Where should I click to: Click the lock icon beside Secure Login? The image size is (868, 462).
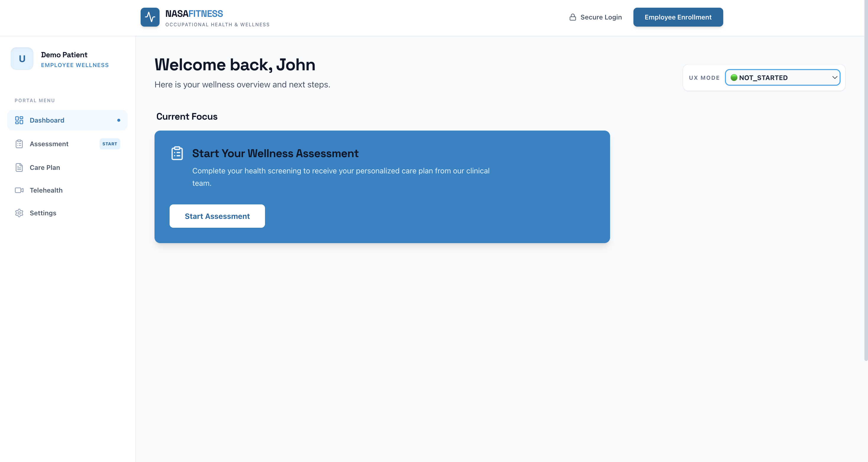pos(573,17)
